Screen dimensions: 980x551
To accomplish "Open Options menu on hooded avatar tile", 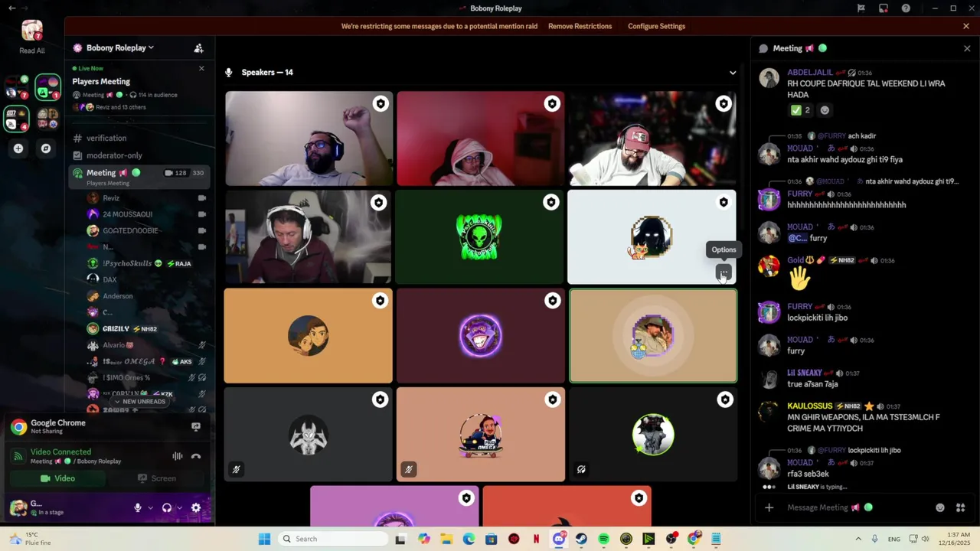I will pyautogui.click(x=724, y=272).
